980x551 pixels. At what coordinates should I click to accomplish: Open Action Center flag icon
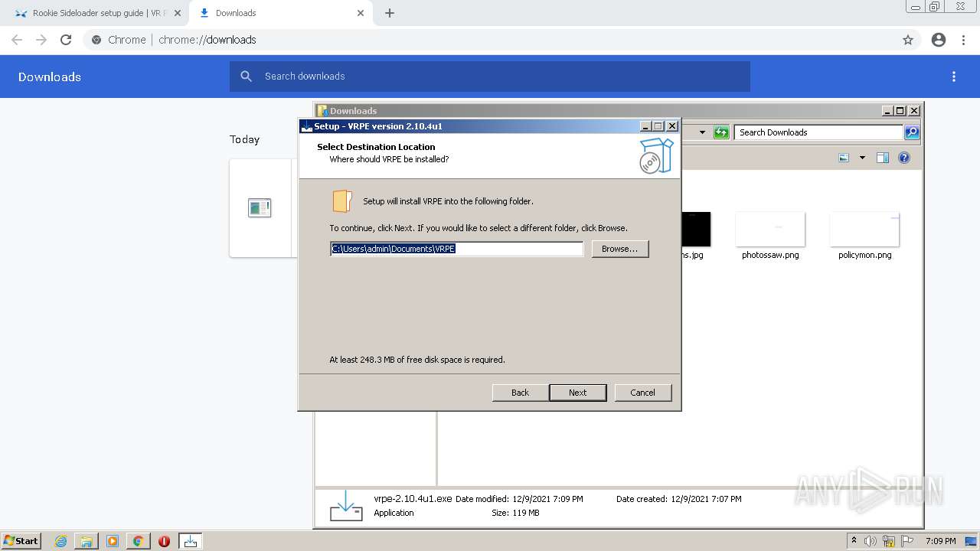(907, 541)
